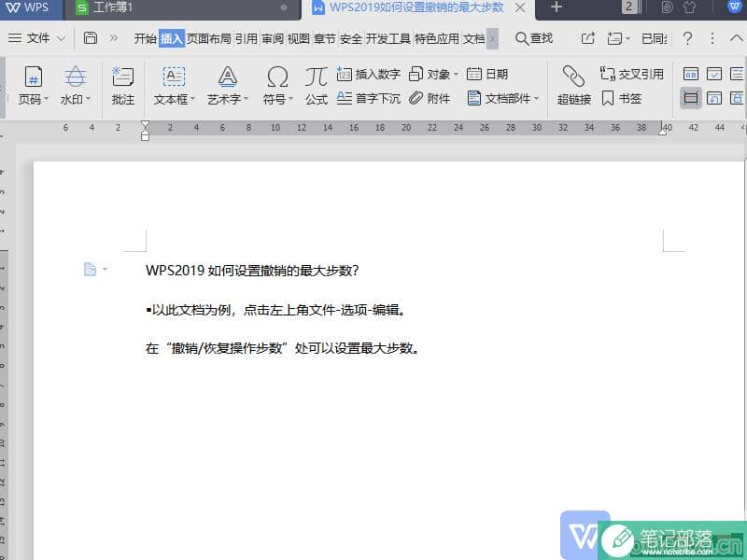Collapse the ribbon with the up chevron
Viewport: 747px width, 560px height.
point(736,38)
